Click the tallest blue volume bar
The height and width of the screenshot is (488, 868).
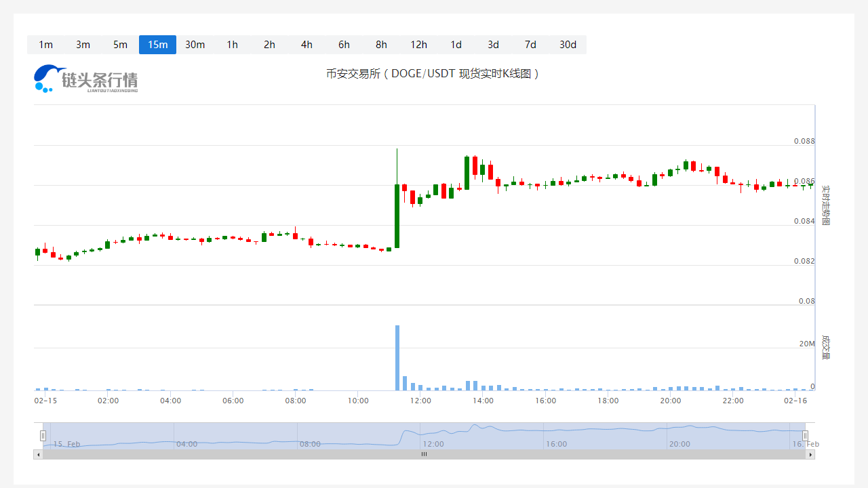[397, 358]
